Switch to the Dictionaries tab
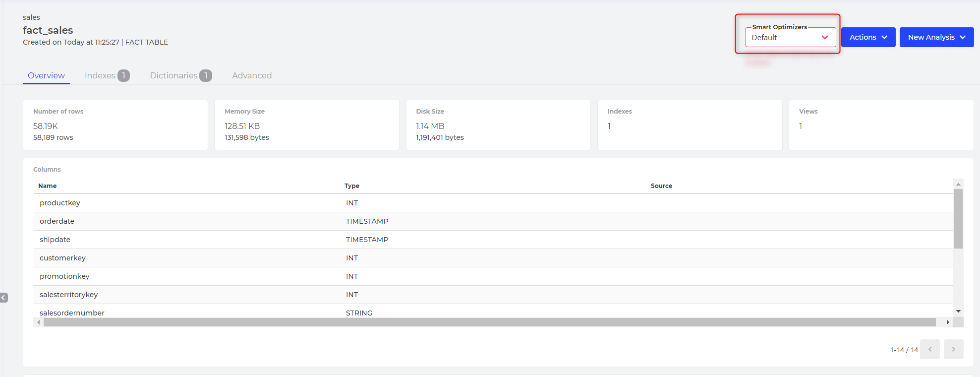 [x=180, y=75]
